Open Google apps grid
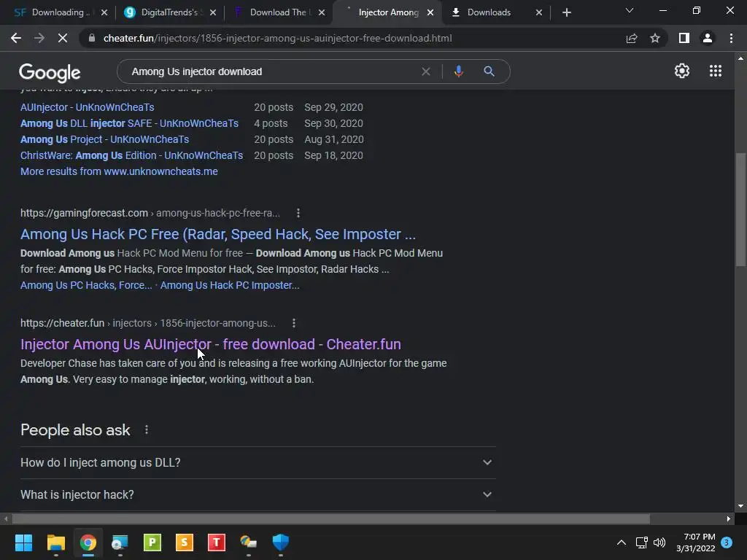 (715, 71)
